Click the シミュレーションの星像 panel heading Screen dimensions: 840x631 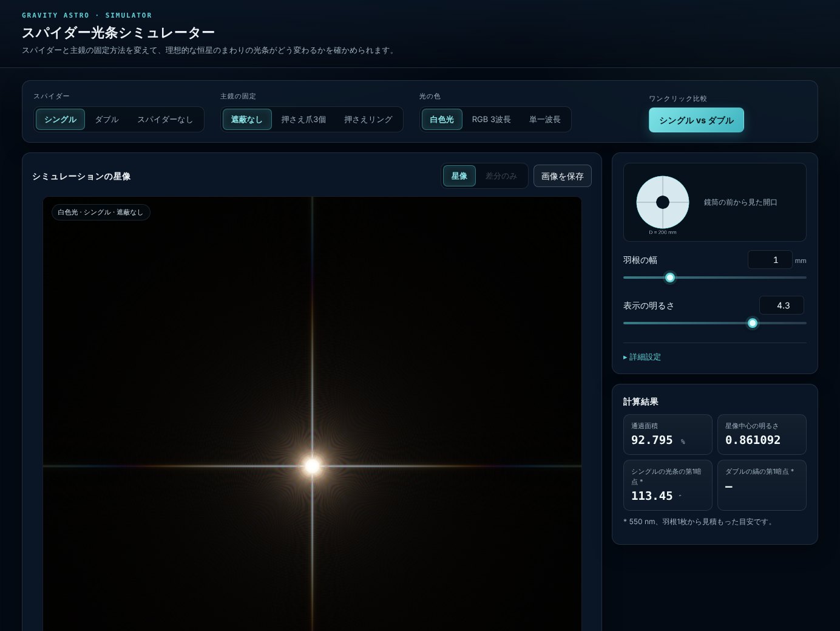[81, 176]
